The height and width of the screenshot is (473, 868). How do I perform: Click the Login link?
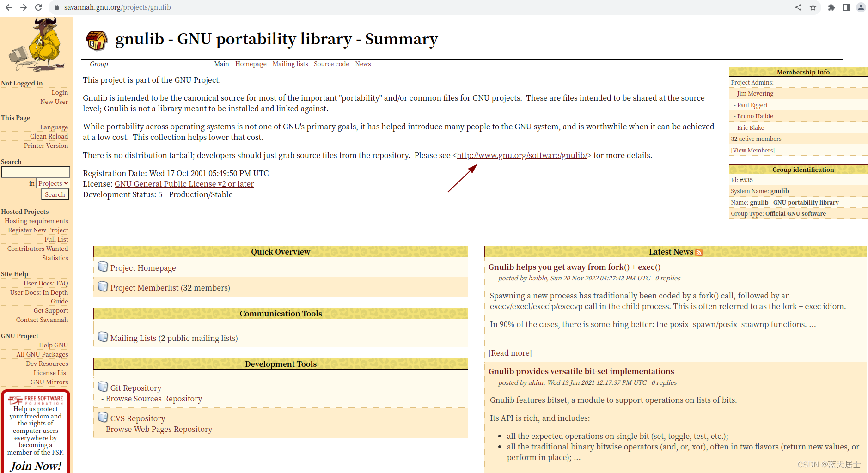point(60,92)
